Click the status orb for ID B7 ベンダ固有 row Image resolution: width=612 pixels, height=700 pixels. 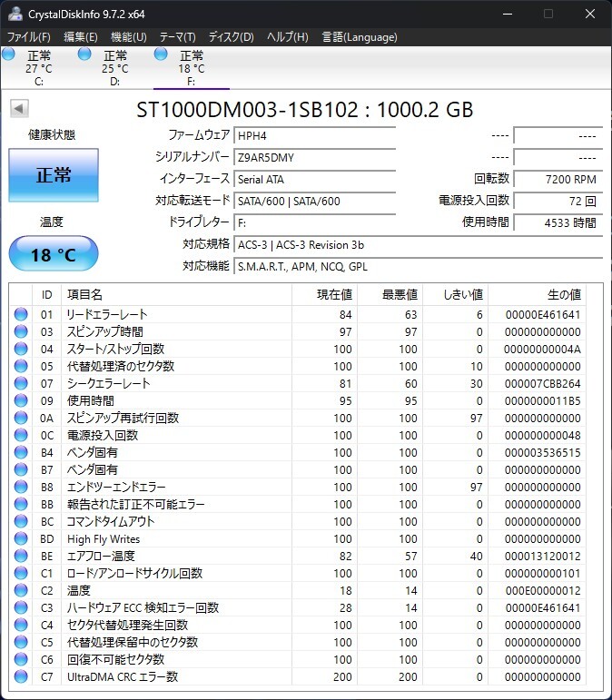pyautogui.click(x=21, y=469)
